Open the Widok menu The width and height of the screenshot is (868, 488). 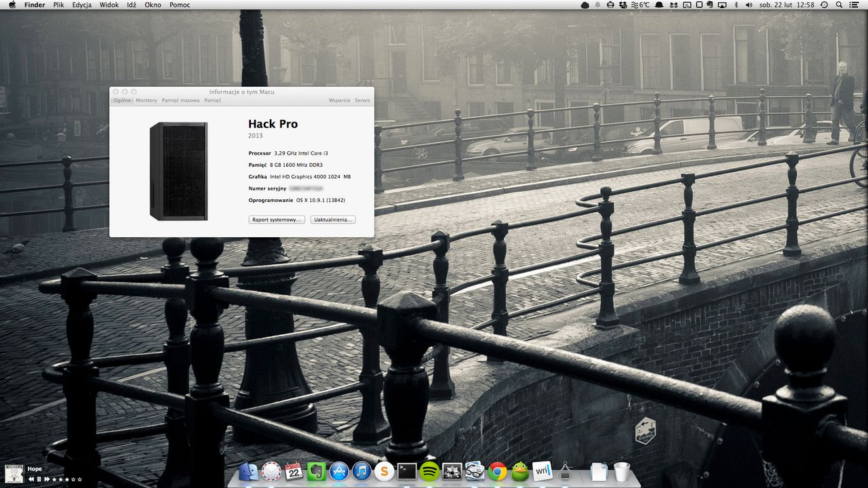(109, 5)
